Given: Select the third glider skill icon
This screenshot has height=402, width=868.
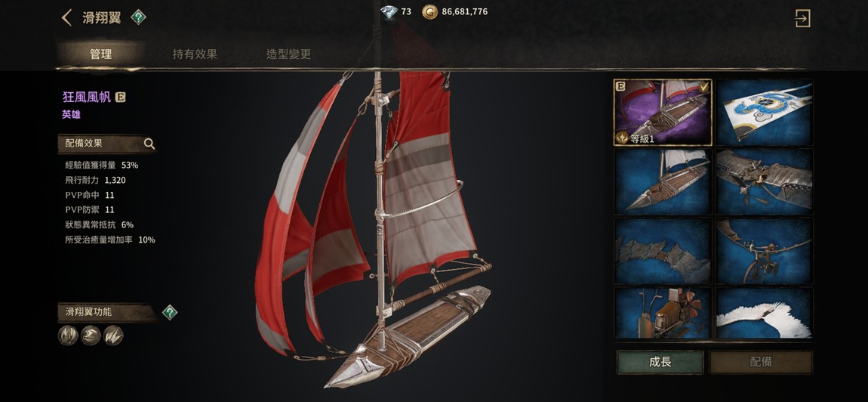Looking at the screenshot, I should 113,336.
